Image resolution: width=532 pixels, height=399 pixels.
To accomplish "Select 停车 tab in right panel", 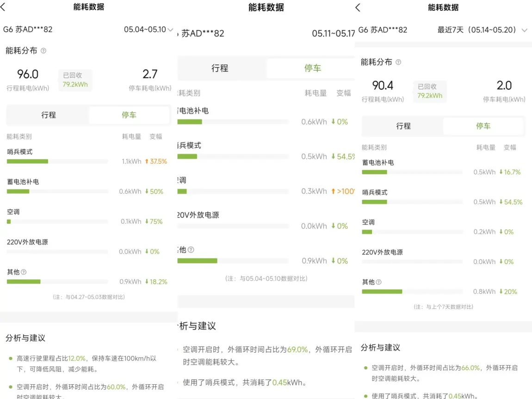I will pos(483,126).
